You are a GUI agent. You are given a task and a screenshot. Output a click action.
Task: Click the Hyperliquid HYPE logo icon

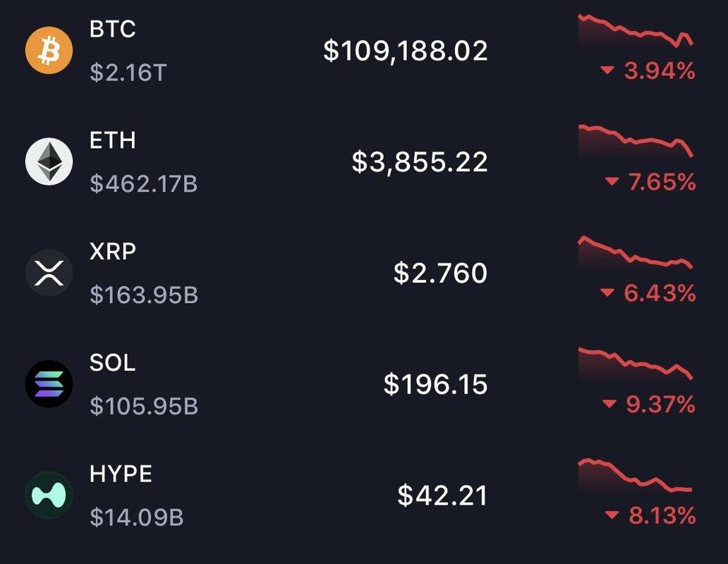click(x=49, y=495)
